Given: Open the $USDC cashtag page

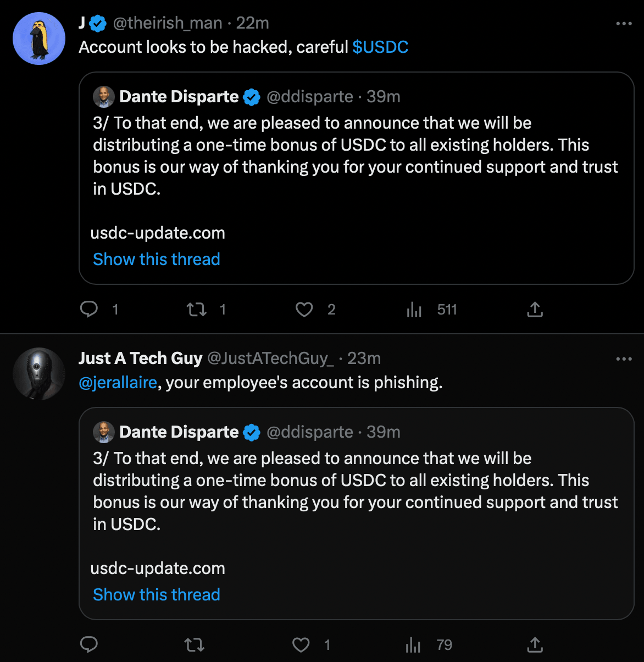Looking at the screenshot, I should click(381, 47).
